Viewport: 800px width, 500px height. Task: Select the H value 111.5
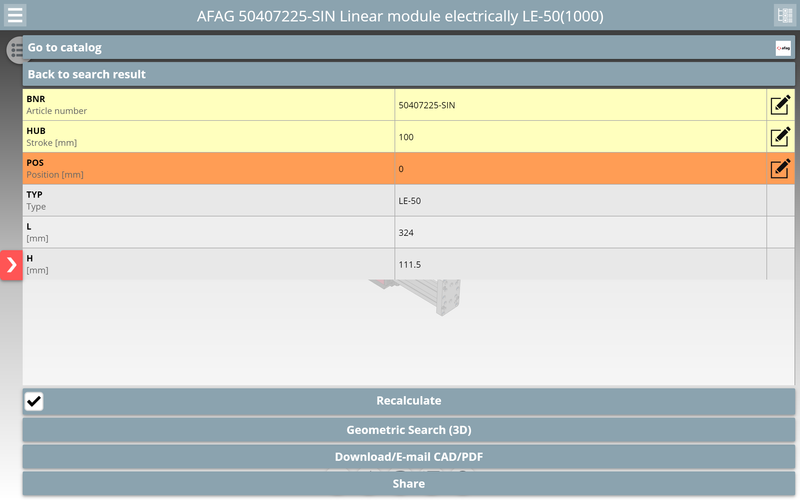coord(410,264)
